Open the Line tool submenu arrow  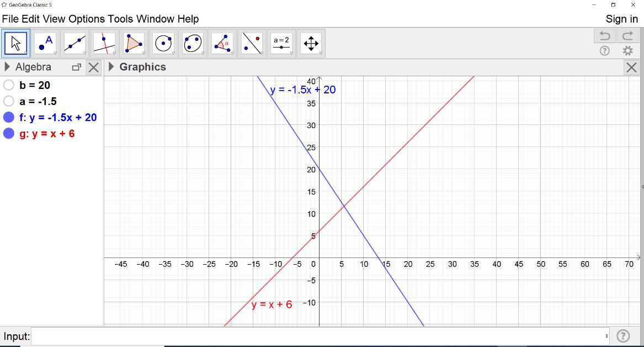(84, 53)
